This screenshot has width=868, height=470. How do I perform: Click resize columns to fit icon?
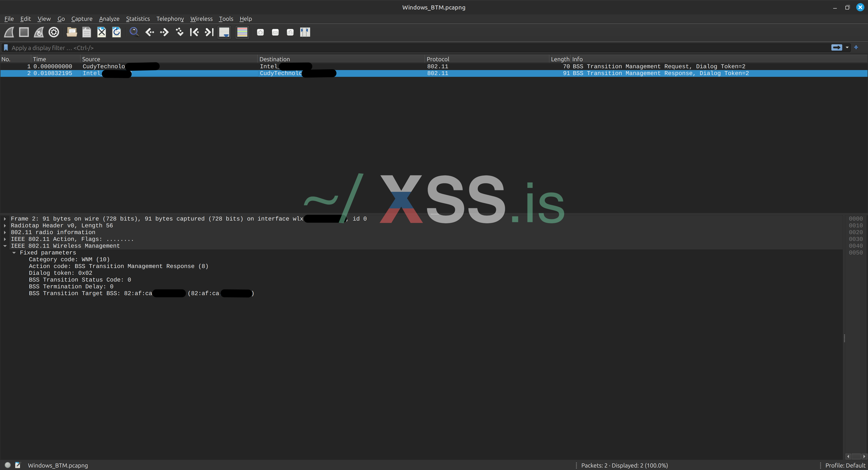point(305,32)
